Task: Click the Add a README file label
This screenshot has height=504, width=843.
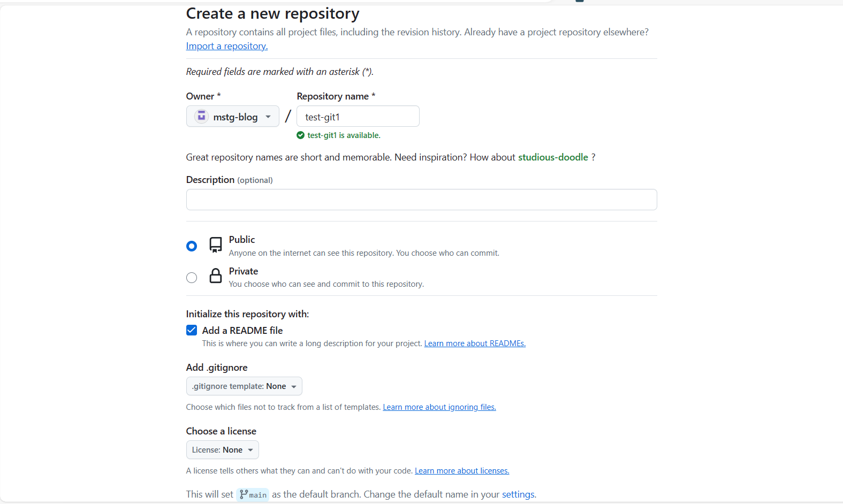Action: pos(242,331)
